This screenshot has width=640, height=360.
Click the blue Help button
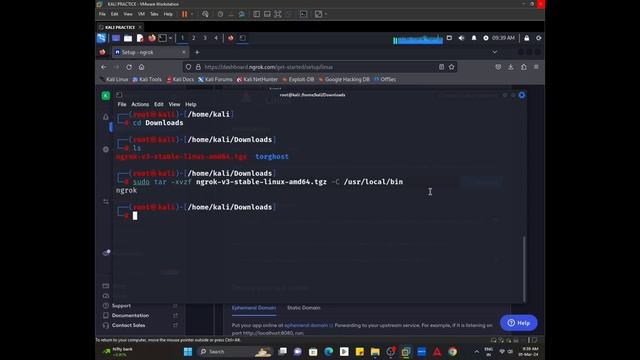(518, 323)
